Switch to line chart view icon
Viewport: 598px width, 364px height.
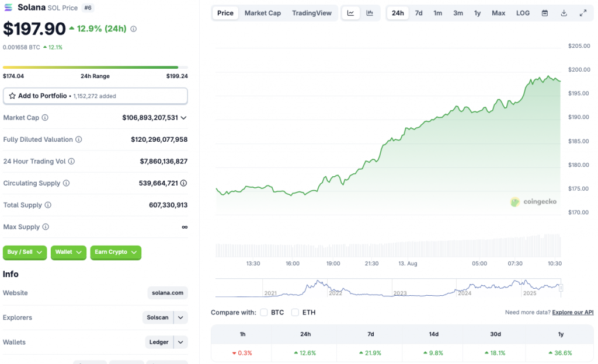350,13
